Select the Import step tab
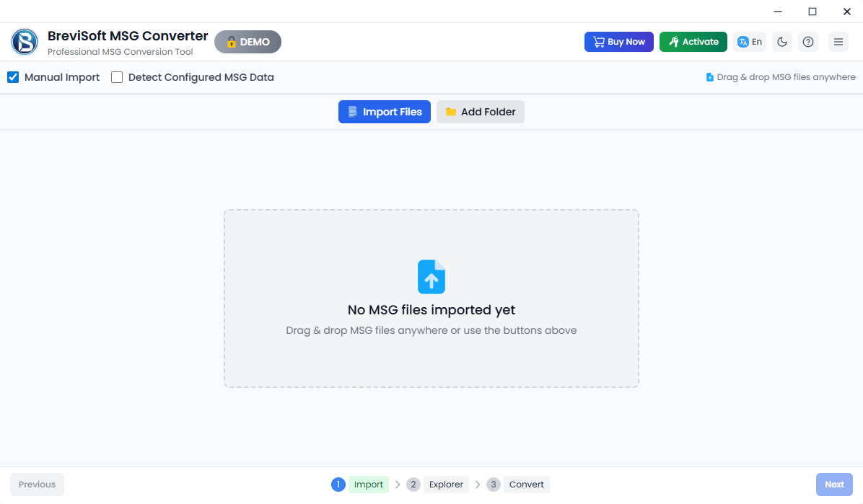Viewport: 863px width, 504px height. tap(368, 485)
